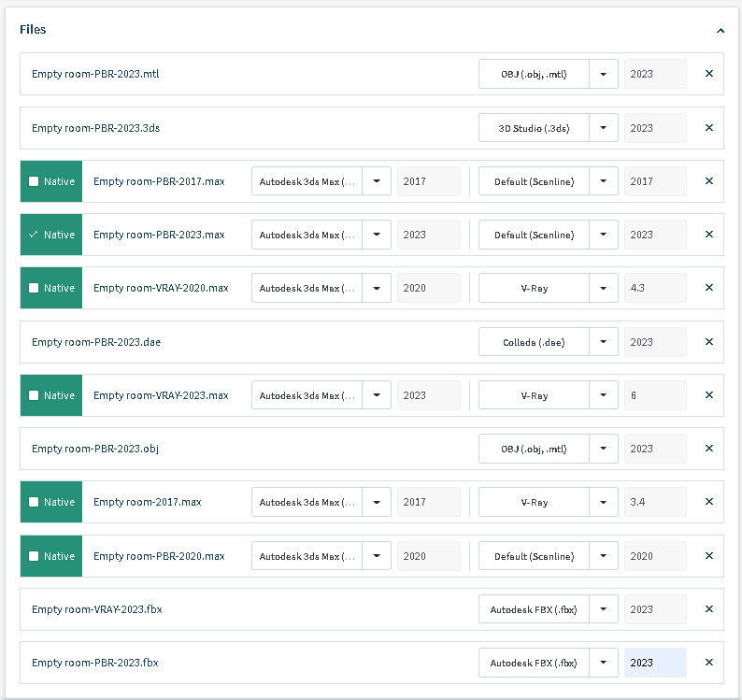Image resolution: width=742 pixels, height=700 pixels.
Task: Delete the Empty room-PBR-2023.obj entry
Action: click(x=708, y=449)
